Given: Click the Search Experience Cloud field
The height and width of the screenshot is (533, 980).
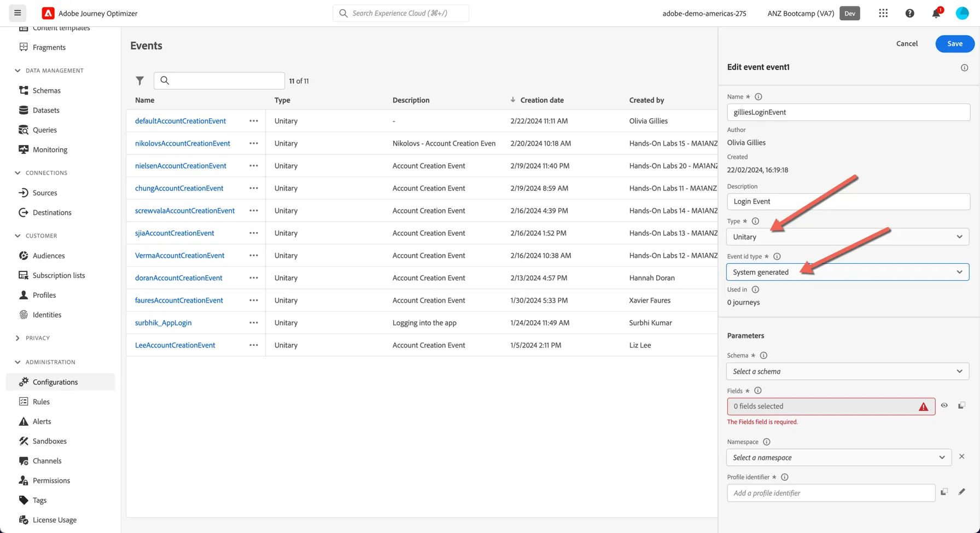Looking at the screenshot, I should click(x=401, y=13).
